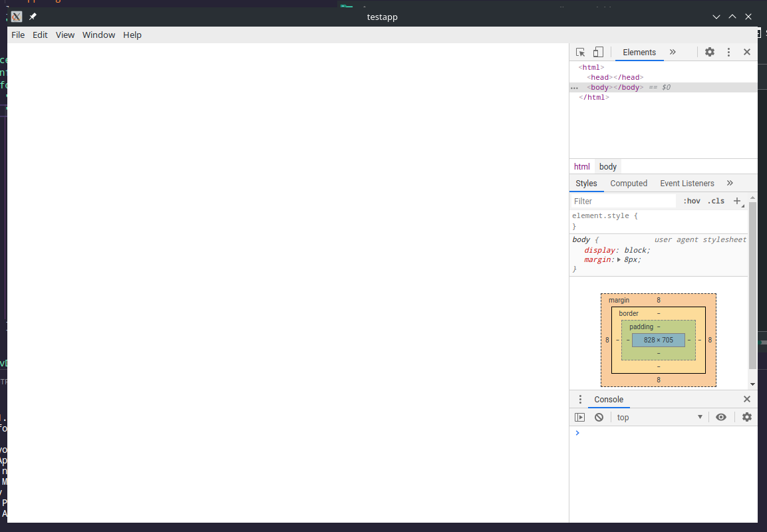This screenshot has height=532, width=767.
Task: Add a new style rule with plus
Action: [x=737, y=201]
